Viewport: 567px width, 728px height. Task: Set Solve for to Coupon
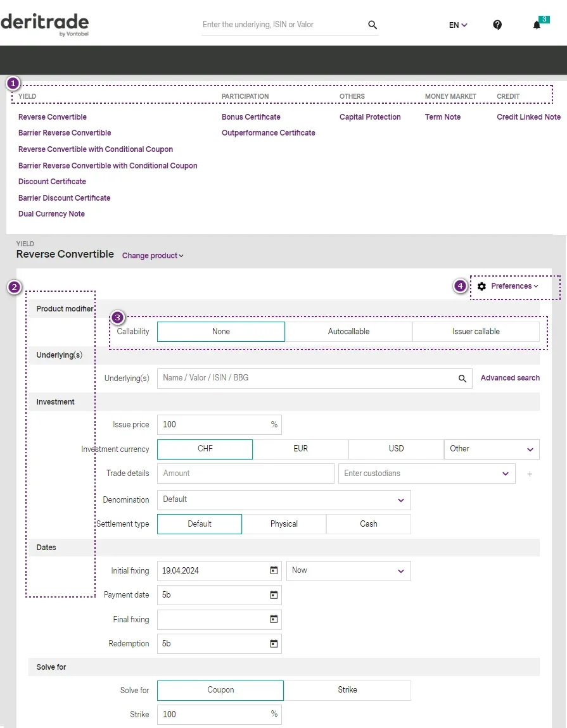pos(220,691)
